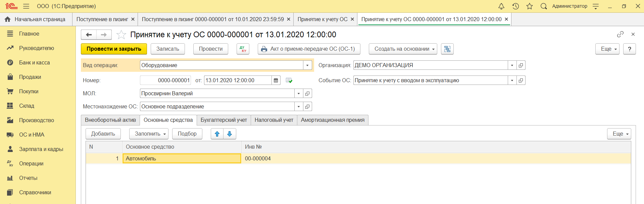Open Заполнить dropdown button
The height and width of the screenshot is (204, 644).
(x=149, y=134)
